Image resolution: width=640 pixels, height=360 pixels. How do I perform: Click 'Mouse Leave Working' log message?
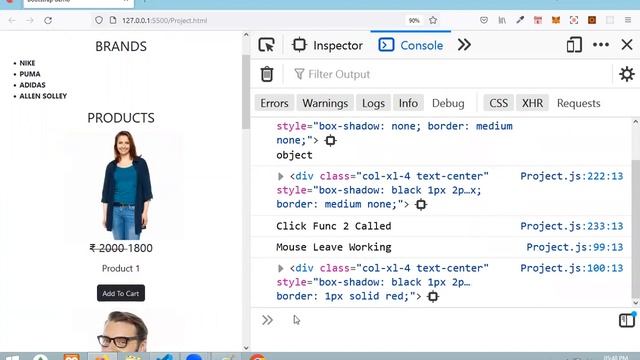(333, 247)
